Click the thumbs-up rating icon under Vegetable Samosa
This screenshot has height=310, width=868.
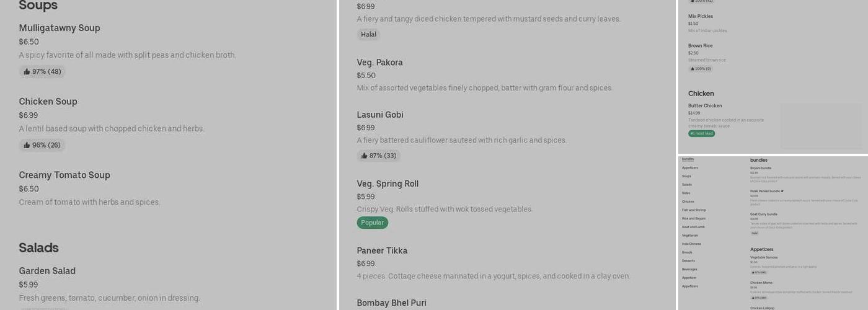coord(754,272)
